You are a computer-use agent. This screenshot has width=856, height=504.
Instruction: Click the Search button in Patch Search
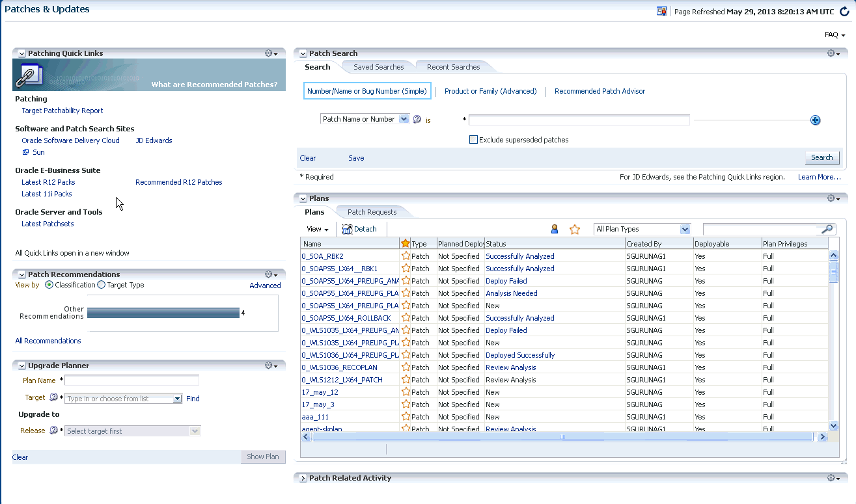point(822,157)
